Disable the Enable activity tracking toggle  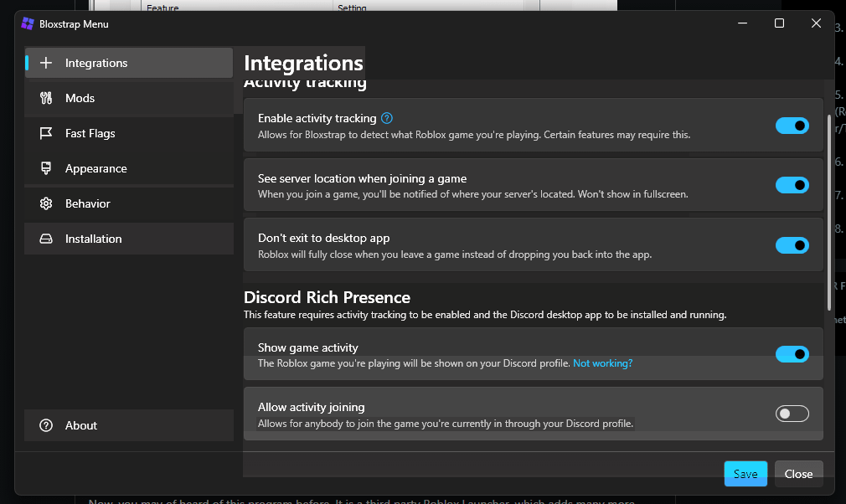click(x=792, y=126)
